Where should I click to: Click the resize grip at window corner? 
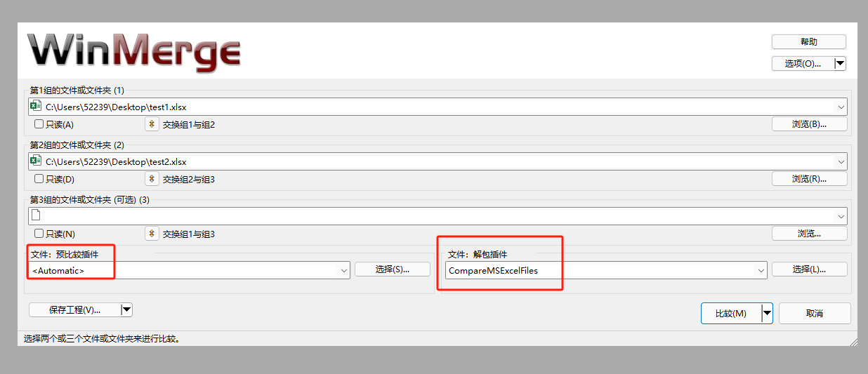click(x=853, y=341)
